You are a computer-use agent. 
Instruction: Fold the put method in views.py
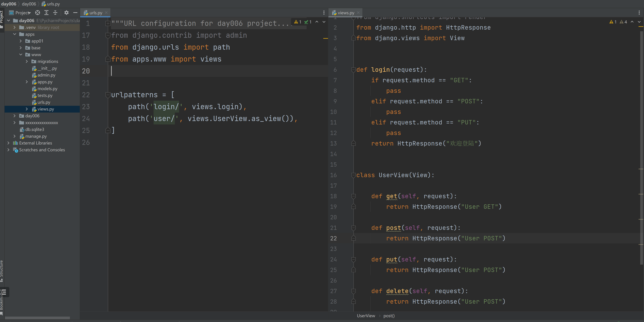pos(354,259)
